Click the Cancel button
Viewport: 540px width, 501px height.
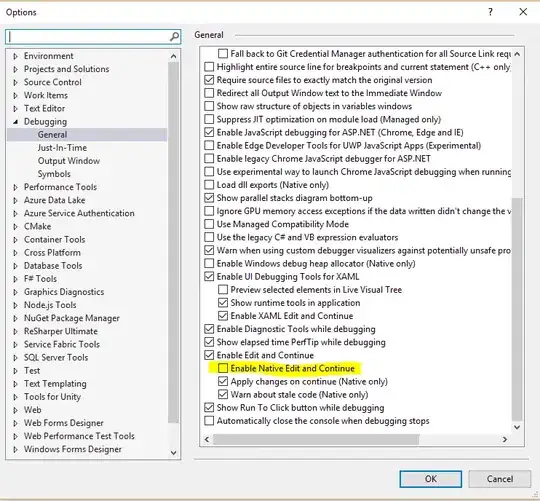(500, 479)
